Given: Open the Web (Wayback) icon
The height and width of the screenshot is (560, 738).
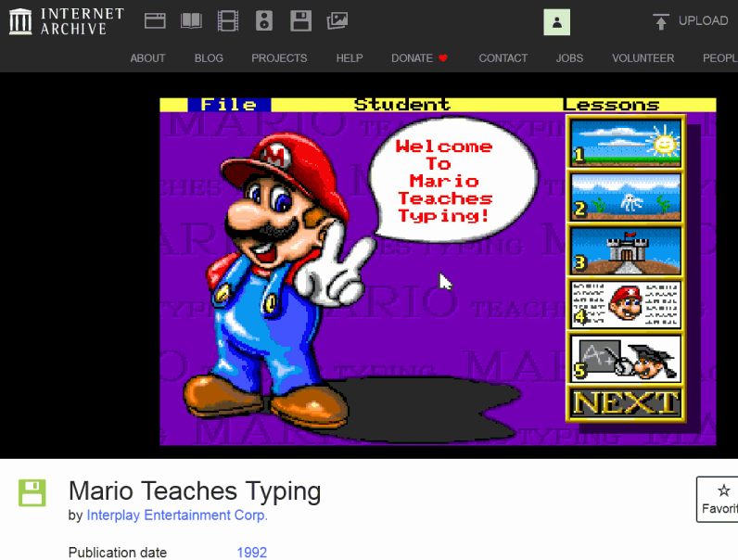Looking at the screenshot, I should (x=155, y=21).
